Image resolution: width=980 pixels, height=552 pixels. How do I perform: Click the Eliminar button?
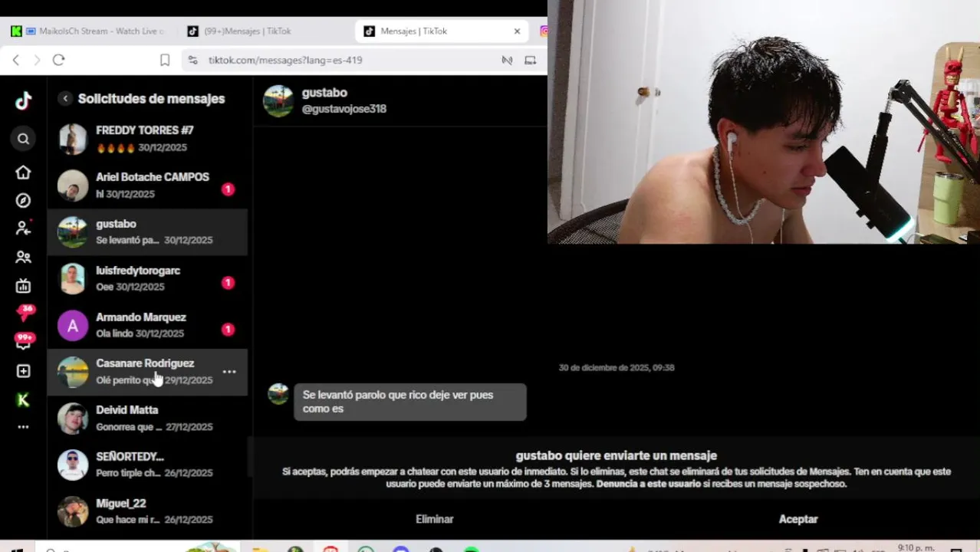(435, 519)
